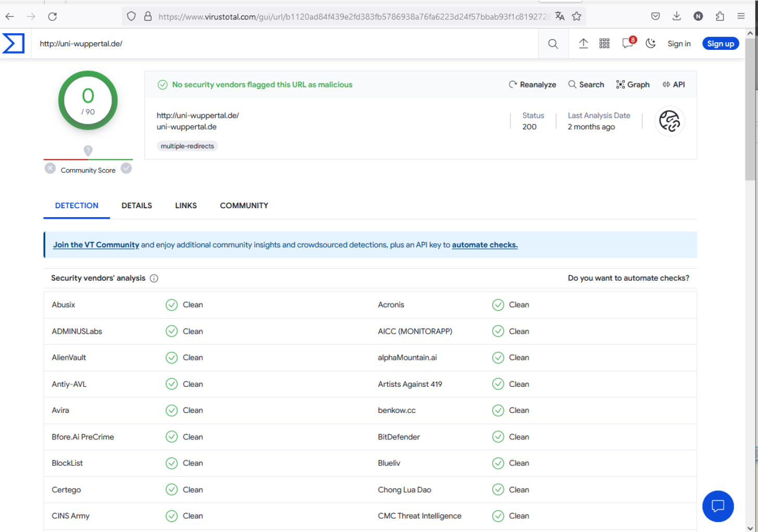The image size is (758, 532).
Task: Switch to the DETAILS tab
Action: pos(136,206)
